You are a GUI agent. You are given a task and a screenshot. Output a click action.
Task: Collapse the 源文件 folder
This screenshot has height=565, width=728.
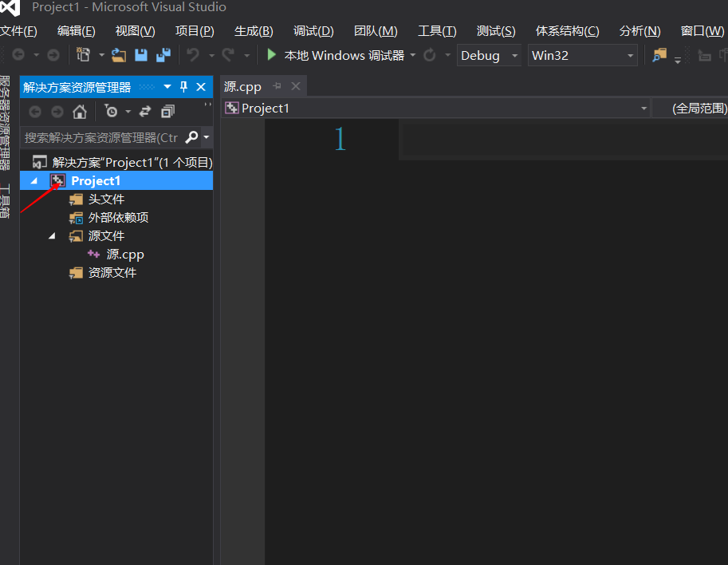[x=51, y=235]
